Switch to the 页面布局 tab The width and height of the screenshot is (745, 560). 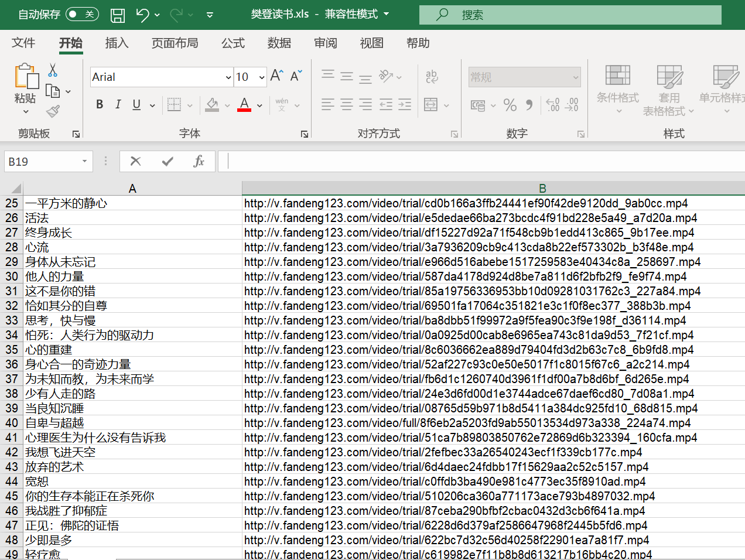(x=175, y=43)
